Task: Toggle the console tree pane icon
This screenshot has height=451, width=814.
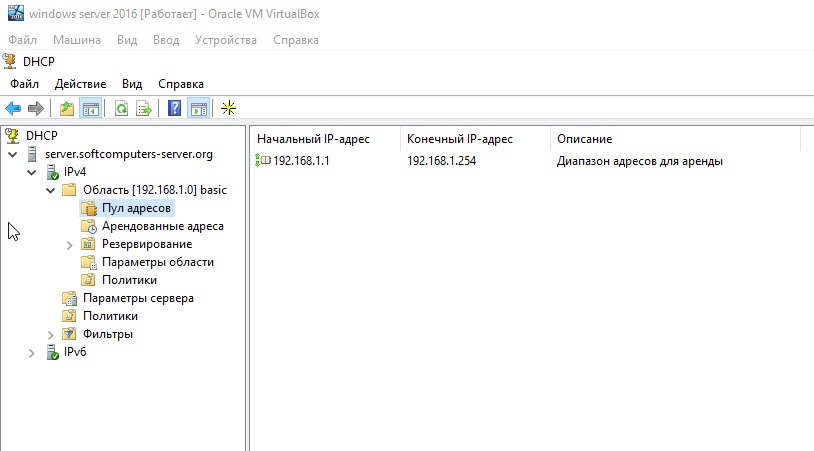Action: click(x=90, y=108)
